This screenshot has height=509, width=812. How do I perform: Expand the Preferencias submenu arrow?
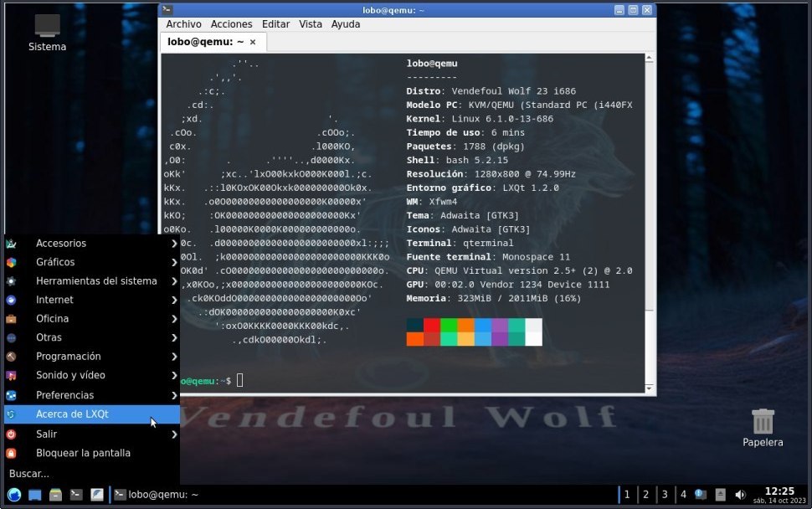coord(174,395)
